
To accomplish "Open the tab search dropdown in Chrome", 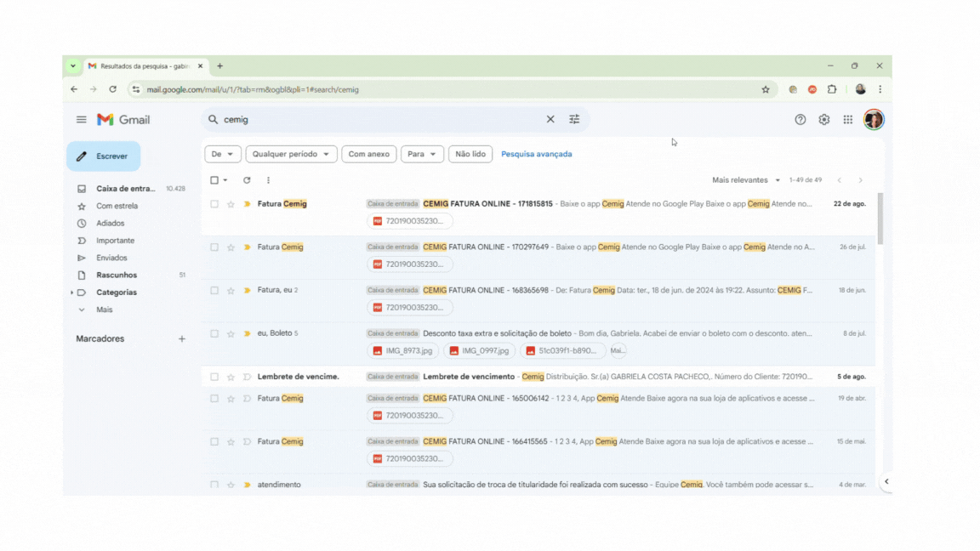I will (73, 65).
